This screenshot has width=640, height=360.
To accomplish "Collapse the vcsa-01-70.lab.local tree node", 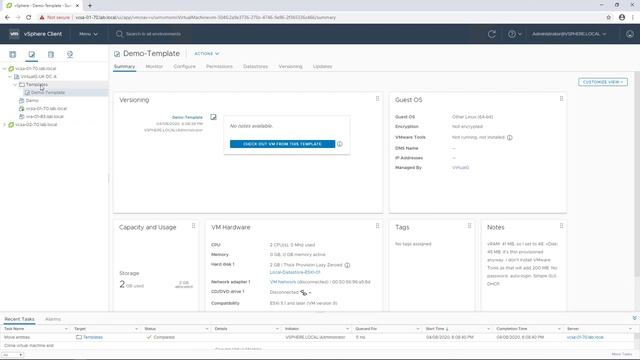I will [4, 69].
